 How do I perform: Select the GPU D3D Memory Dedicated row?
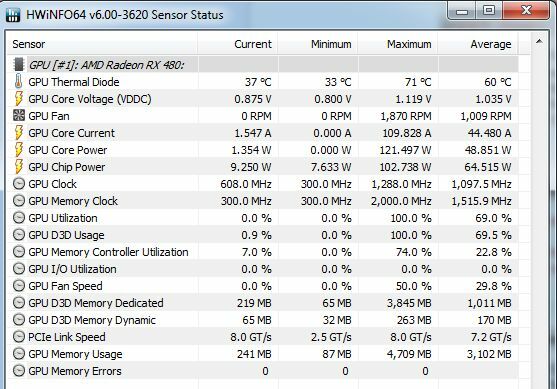pyautogui.click(x=263, y=303)
